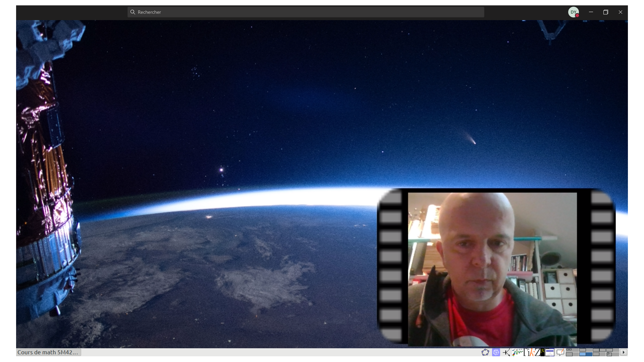Launch the TikZ editor icon in the panel
Viewport: 644px width, 362px height.
pyautogui.click(x=532, y=352)
